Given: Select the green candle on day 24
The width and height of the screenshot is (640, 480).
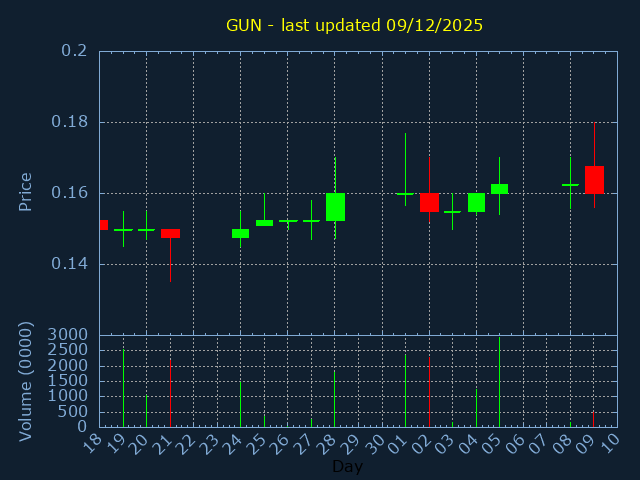Looking at the screenshot, I should [x=240, y=233].
